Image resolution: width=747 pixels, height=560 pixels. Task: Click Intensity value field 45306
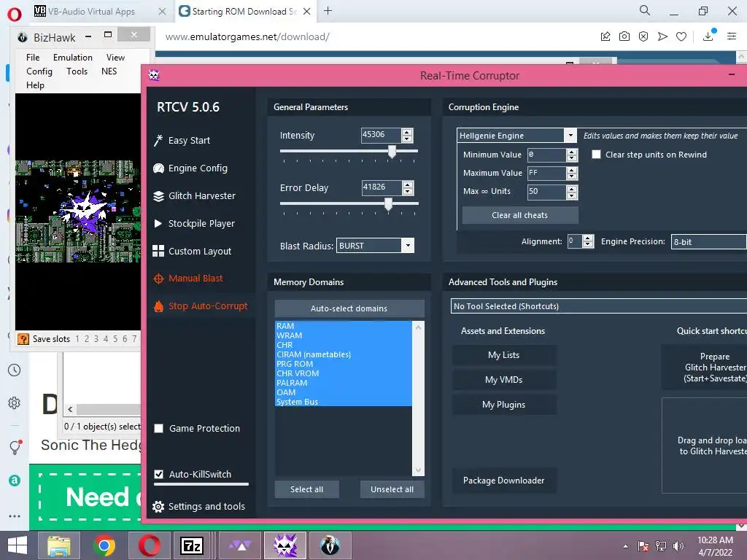pyautogui.click(x=381, y=135)
